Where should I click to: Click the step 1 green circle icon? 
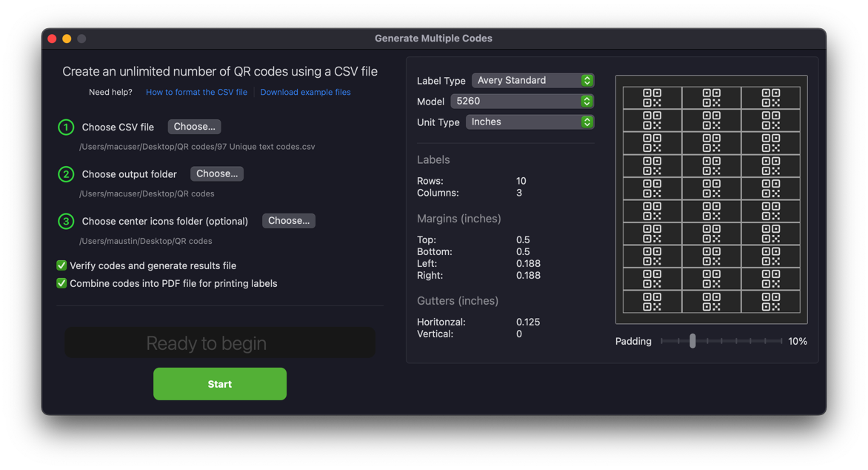coord(66,128)
